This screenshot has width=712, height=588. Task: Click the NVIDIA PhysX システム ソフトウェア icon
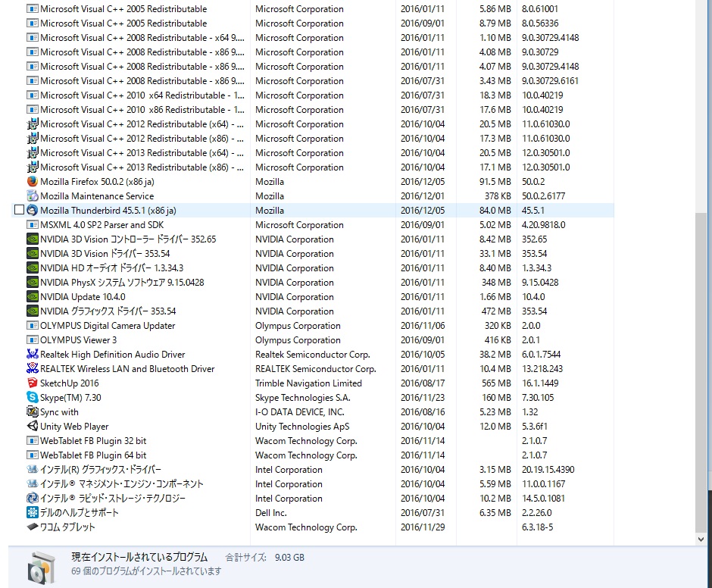33,282
